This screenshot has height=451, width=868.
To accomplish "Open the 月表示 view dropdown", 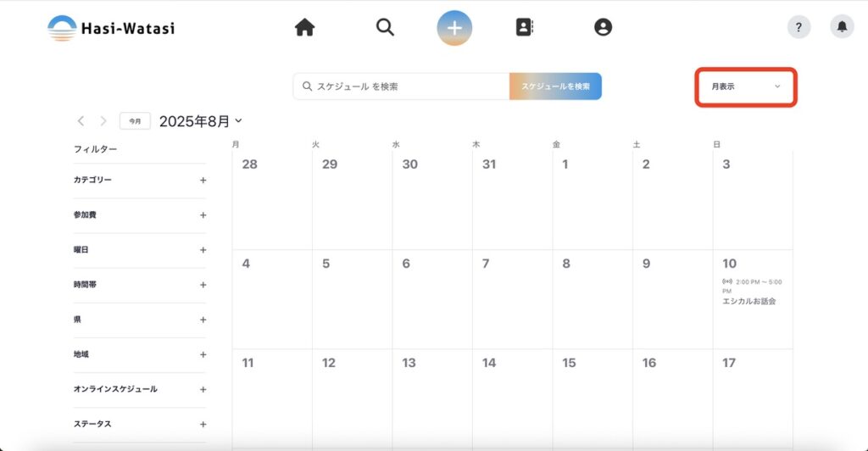I will (x=745, y=86).
